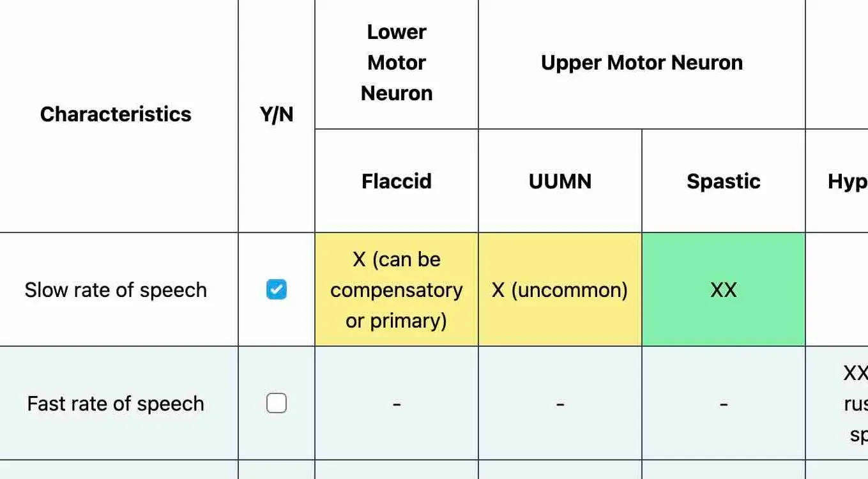
Task: Click the Spastic subheader cell
Action: coord(724,181)
